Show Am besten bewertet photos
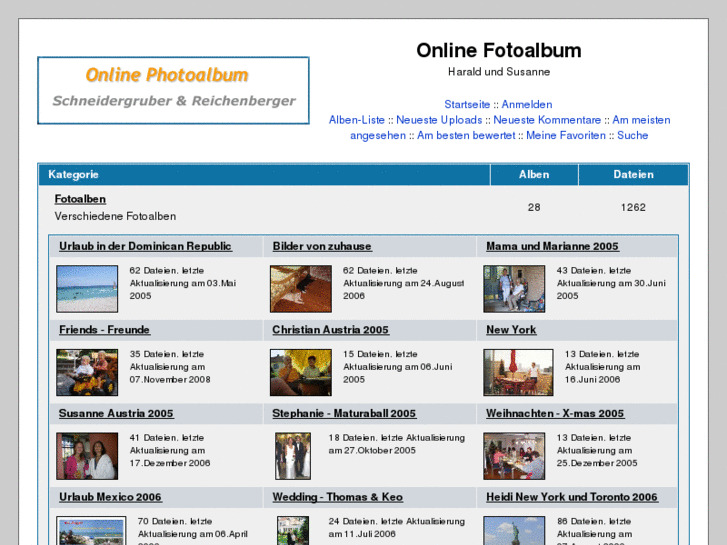727x545 pixels. 466,135
